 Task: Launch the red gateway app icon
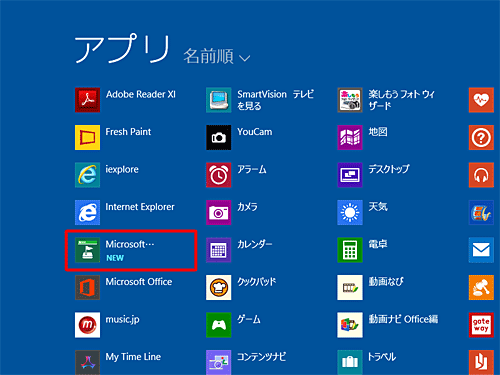click(481, 325)
